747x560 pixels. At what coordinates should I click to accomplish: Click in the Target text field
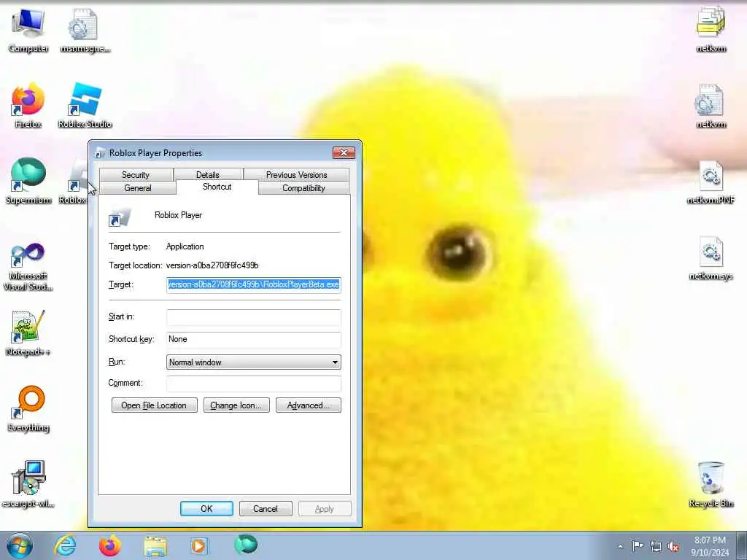[253, 284]
